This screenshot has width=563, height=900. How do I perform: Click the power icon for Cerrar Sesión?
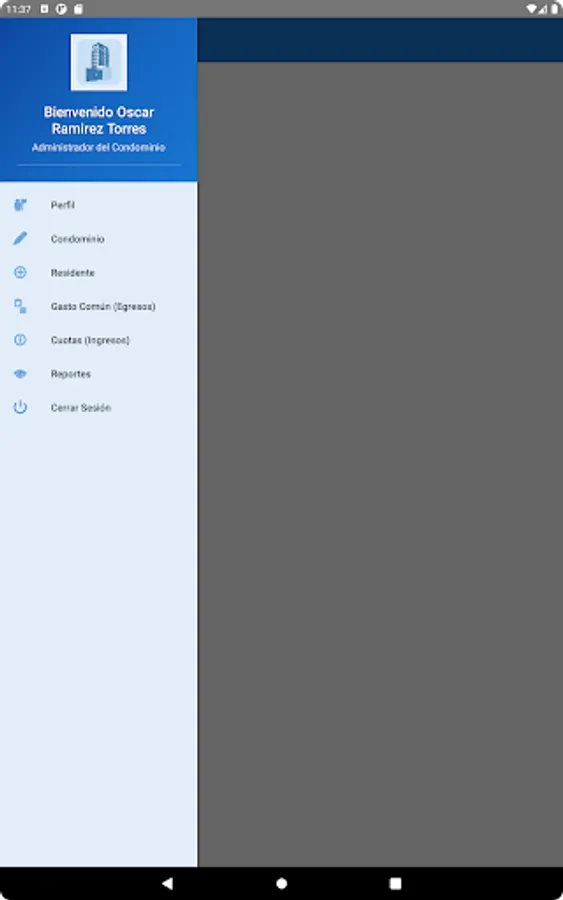pyautogui.click(x=20, y=408)
